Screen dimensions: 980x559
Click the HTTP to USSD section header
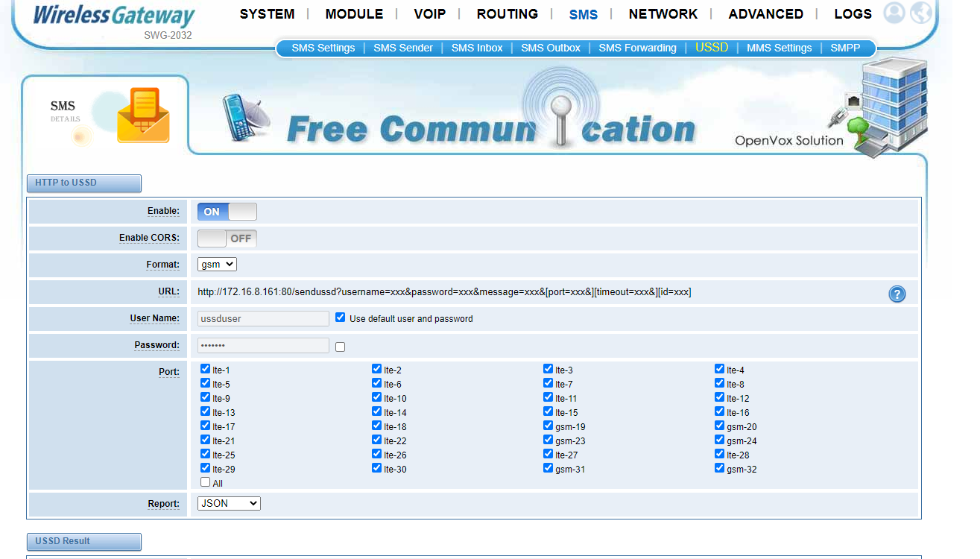click(x=83, y=183)
